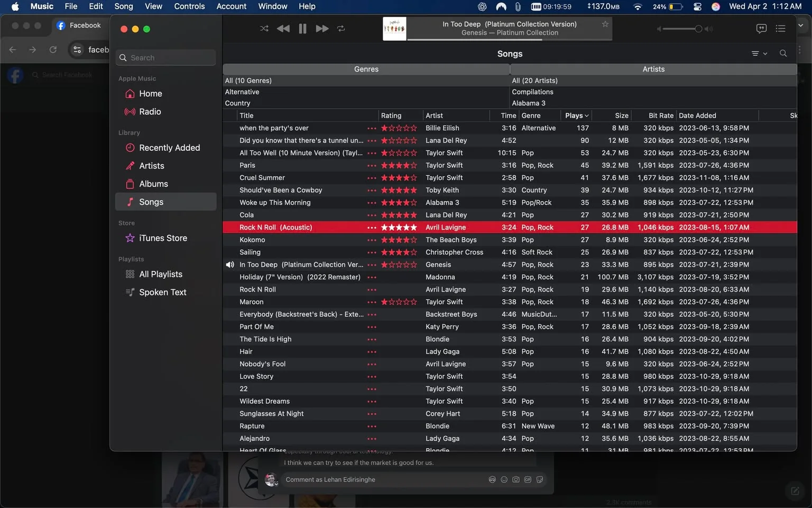Click the volume low speaker icon
This screenshot has height=508, width=812.
659,29
